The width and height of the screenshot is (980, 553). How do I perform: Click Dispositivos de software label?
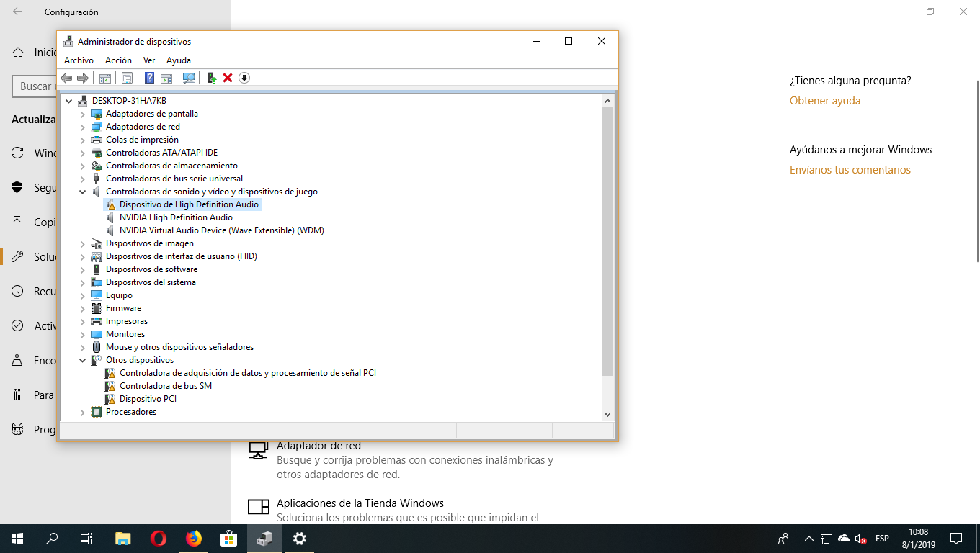151,269
